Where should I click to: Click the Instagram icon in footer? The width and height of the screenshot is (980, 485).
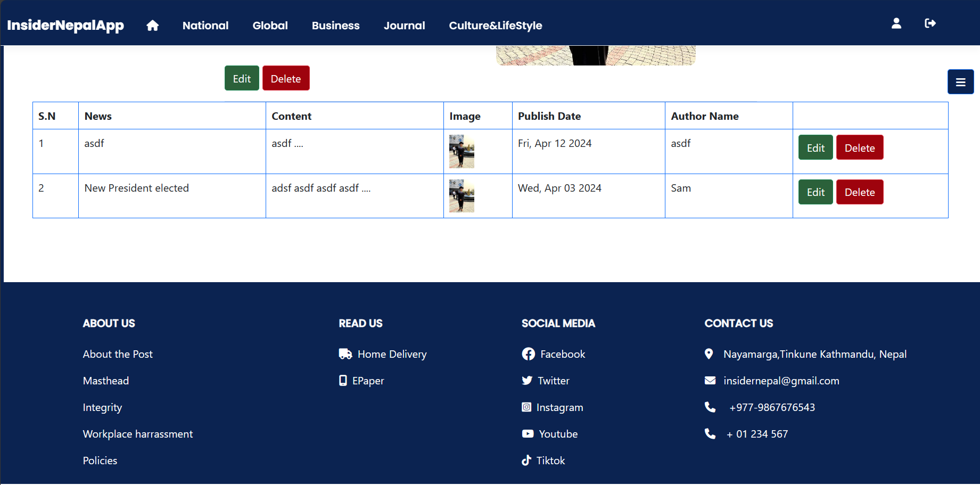point(526,407)
